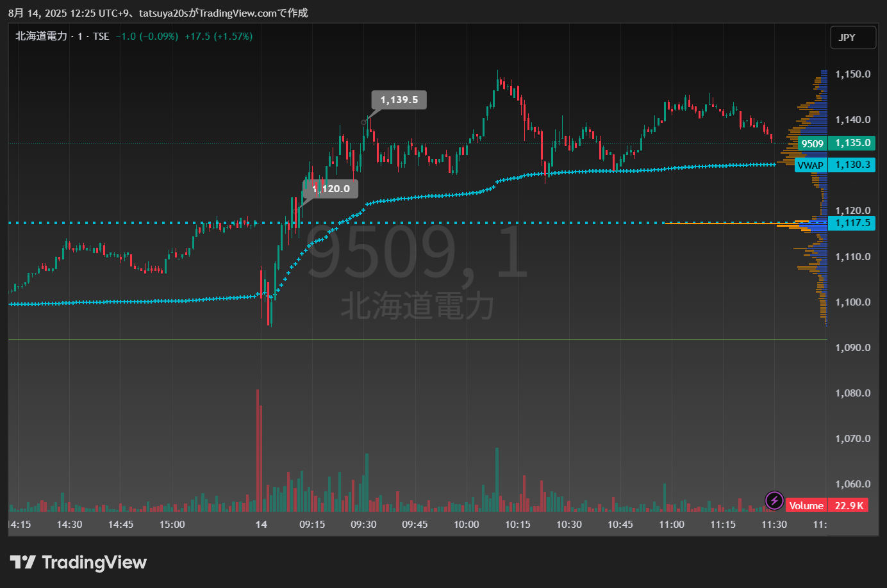Select the red Volume 22.9K label
887x588 pixels.
(827, 505)
